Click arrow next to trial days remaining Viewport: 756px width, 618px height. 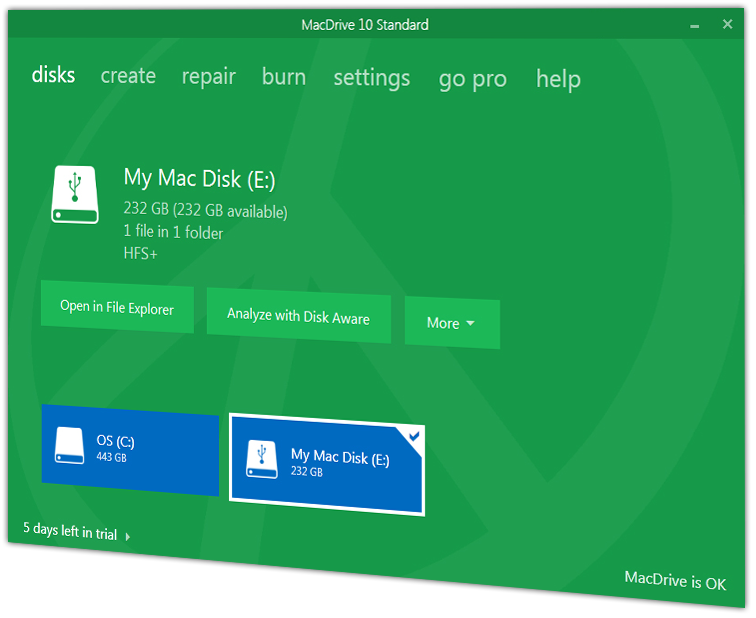128,537
